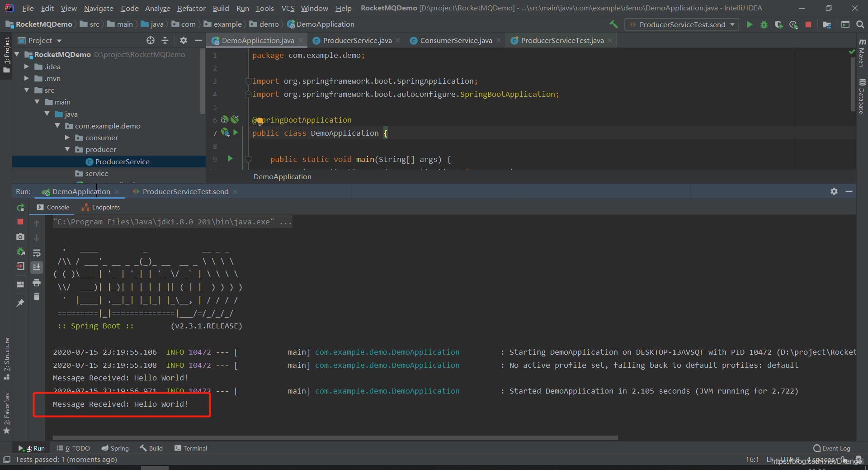The height and width of the screenshot is (470, 868).
Task: Click run gutter icon on line 7
Action: (x=236, y=133)
